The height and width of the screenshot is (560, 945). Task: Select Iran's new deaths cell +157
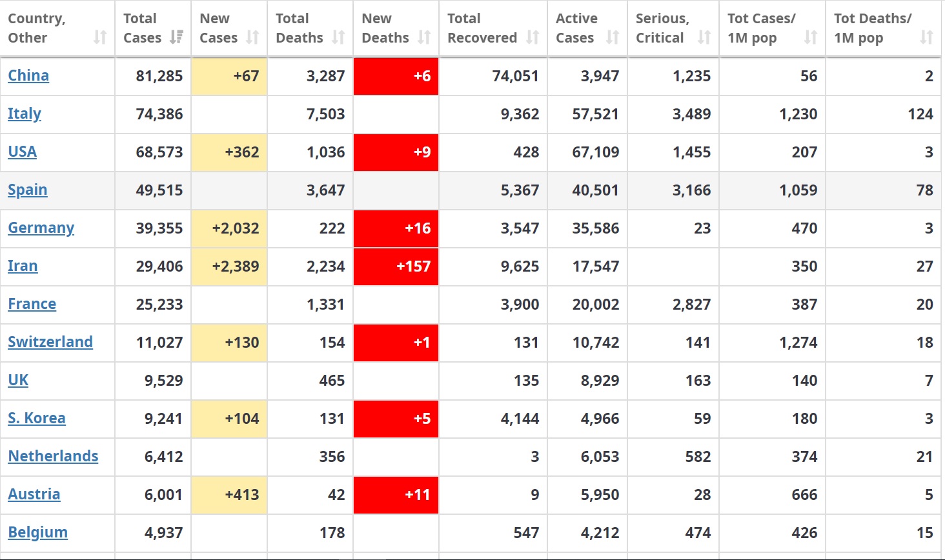[x=396, y=266]
